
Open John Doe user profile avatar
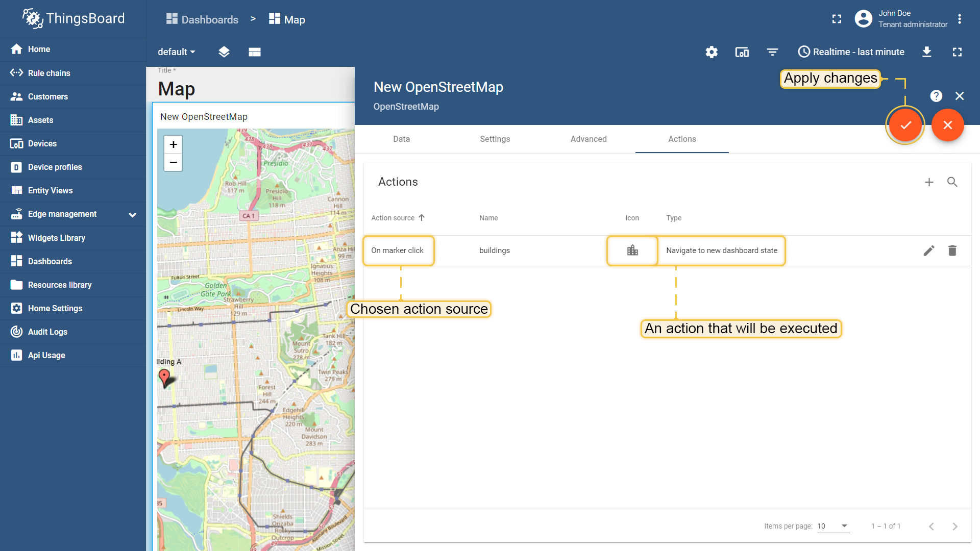(863, 19)
